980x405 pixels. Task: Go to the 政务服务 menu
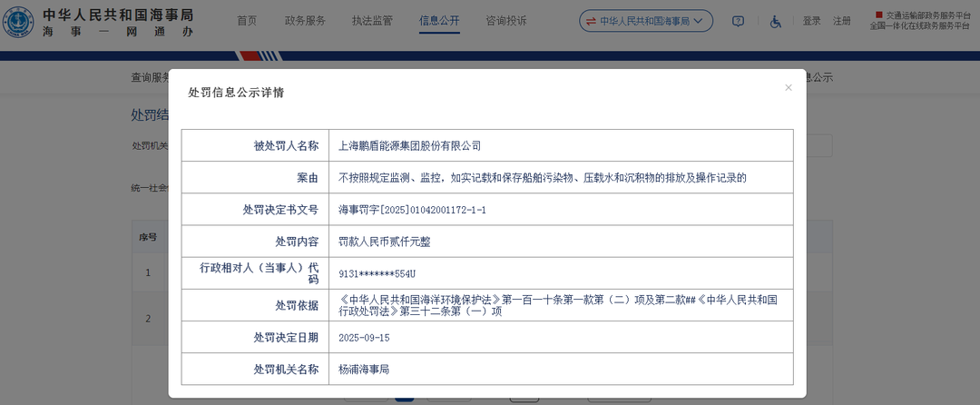[305, 21]
